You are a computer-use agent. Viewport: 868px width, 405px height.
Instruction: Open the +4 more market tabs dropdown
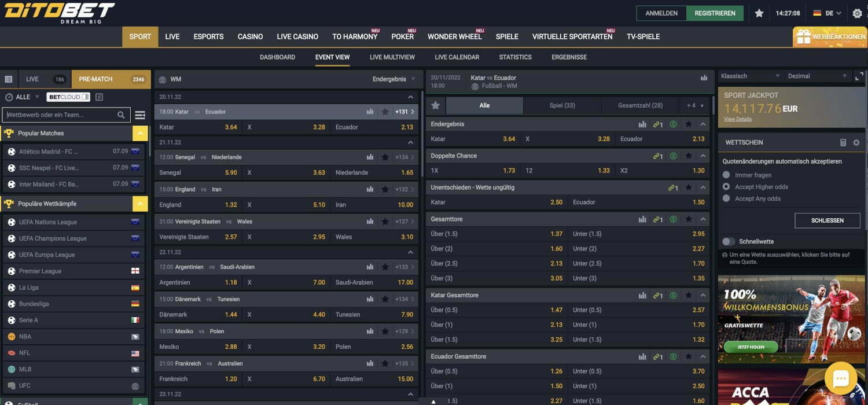(695, 105)
